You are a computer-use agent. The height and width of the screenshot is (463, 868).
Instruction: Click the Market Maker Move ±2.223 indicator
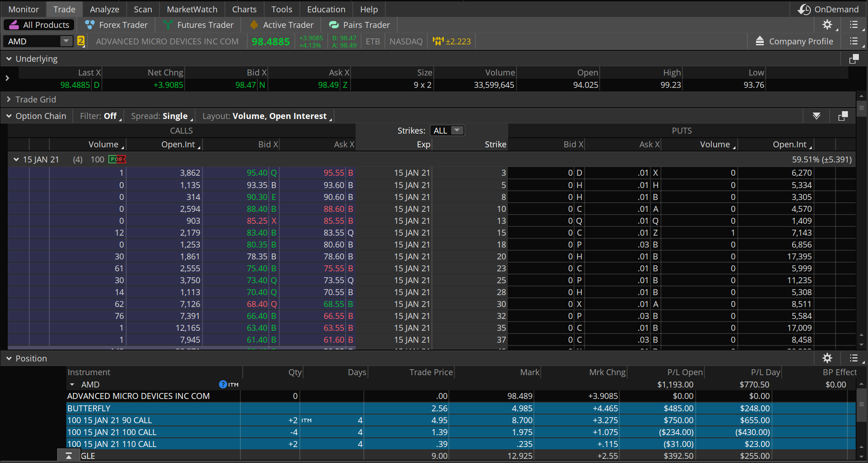(x=452, y=41)
